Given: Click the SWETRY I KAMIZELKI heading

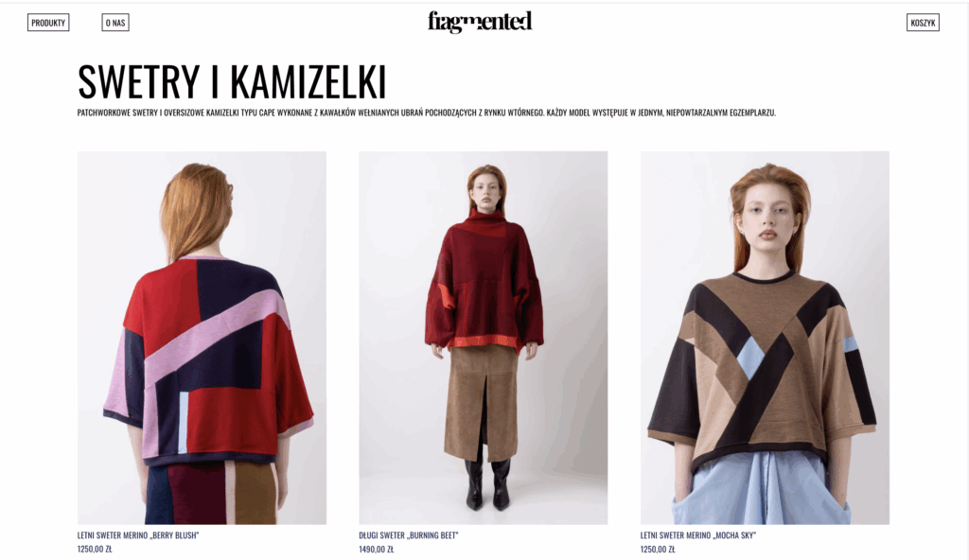Looking at the screenshot, I should (x=232, y=81).
